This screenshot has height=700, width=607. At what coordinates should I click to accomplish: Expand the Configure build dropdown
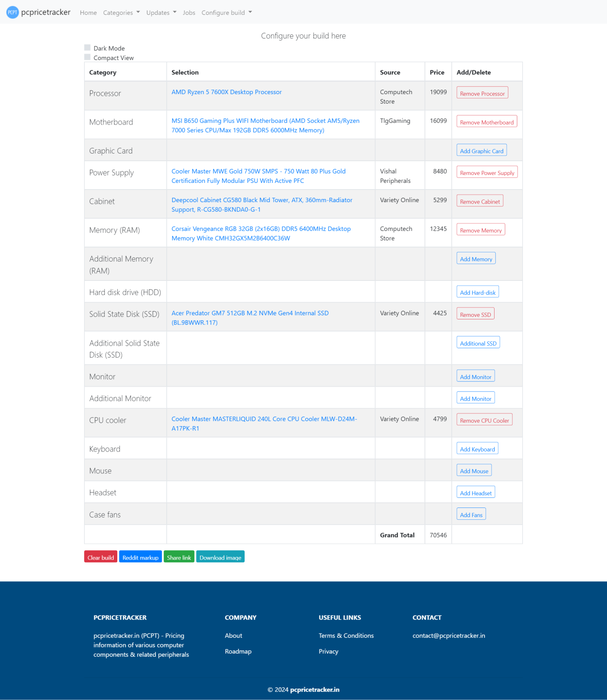click(227, 13)
